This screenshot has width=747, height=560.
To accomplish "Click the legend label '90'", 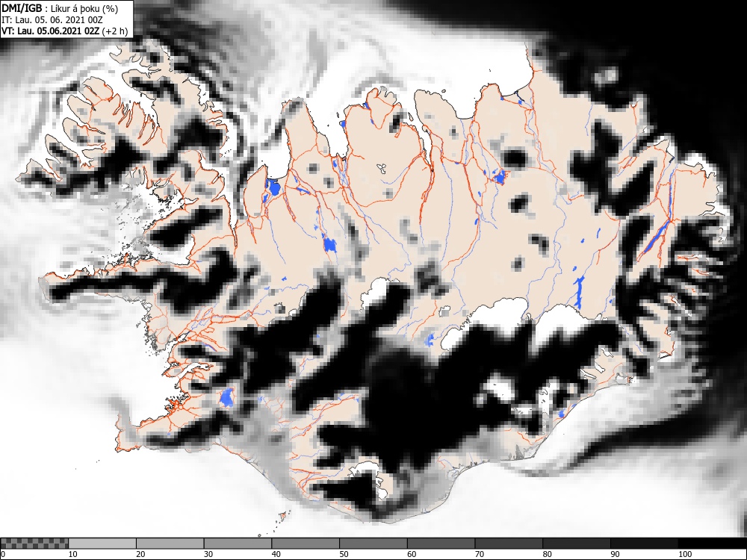I will (x=615, y=554).
